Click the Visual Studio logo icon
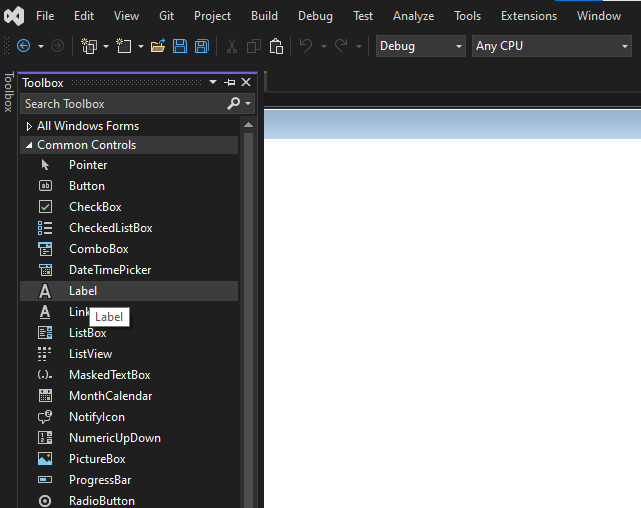The width and height of the screenshot is (641, 508). click(14, 16)
